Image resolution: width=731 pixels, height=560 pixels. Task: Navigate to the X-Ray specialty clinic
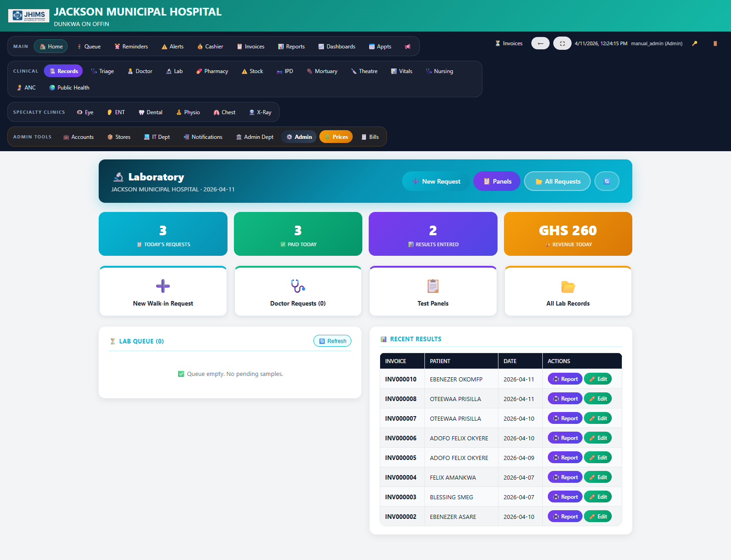(260, 112)
